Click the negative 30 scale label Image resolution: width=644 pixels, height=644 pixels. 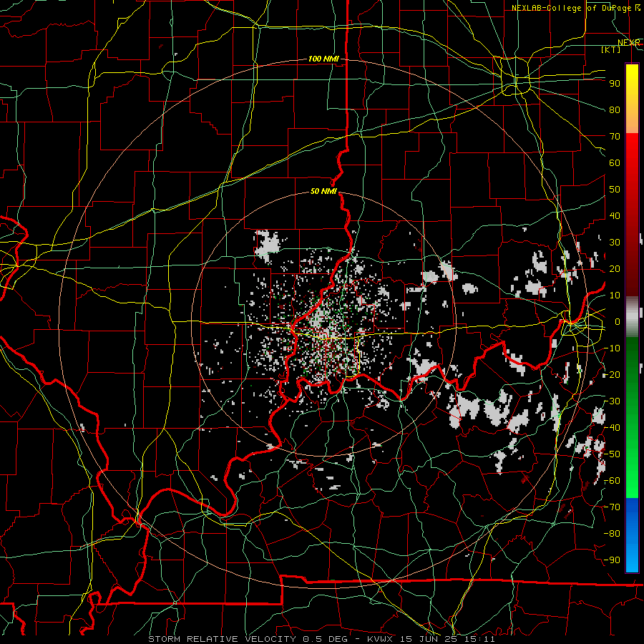pyautogui.click(x=612, y=401)
